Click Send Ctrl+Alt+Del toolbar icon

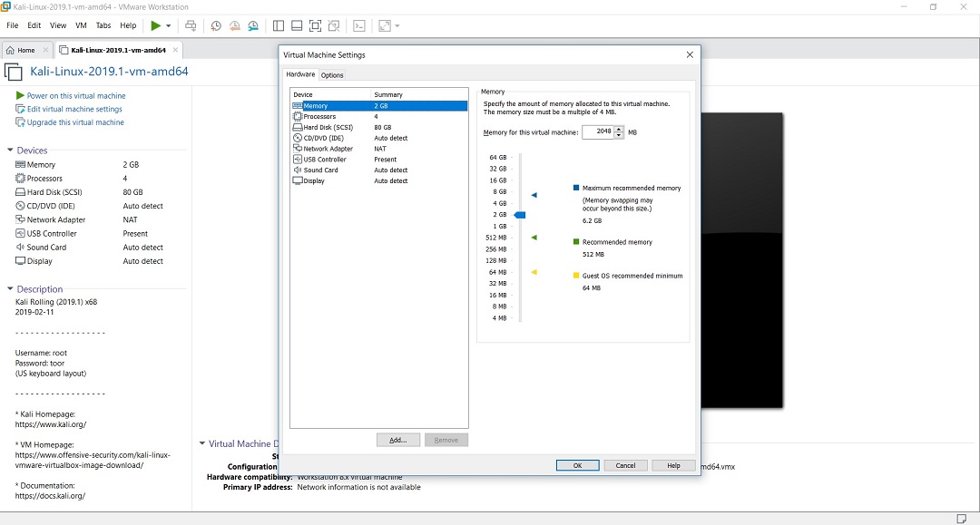[191, 25]
